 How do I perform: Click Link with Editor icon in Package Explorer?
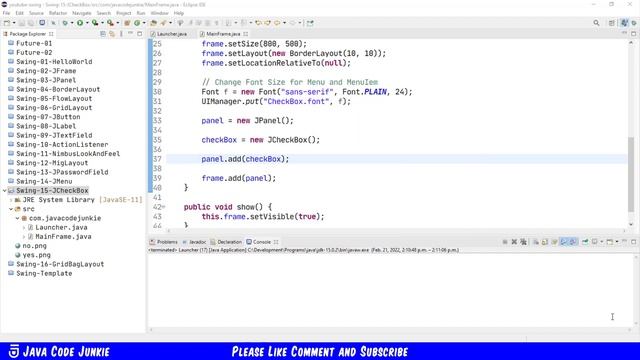[x=112, y=34]
